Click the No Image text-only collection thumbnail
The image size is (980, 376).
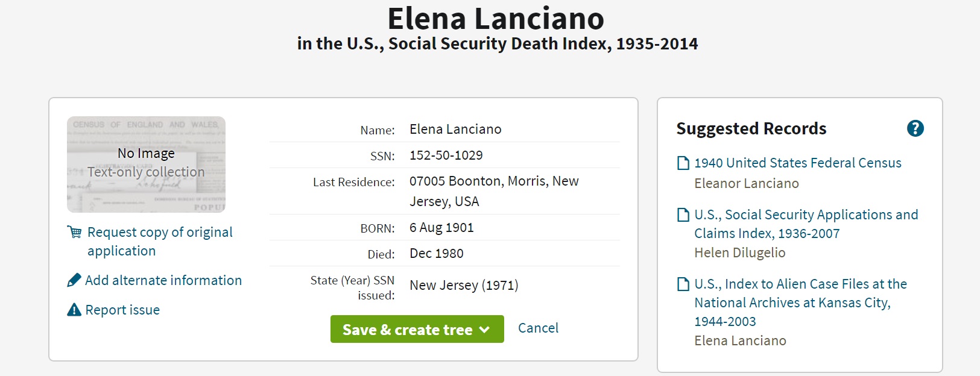click(x=146, y=164)
